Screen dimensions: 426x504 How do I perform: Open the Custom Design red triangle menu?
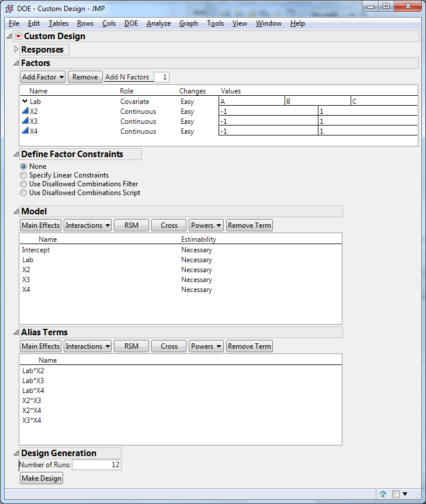click(x=19, y=36)
